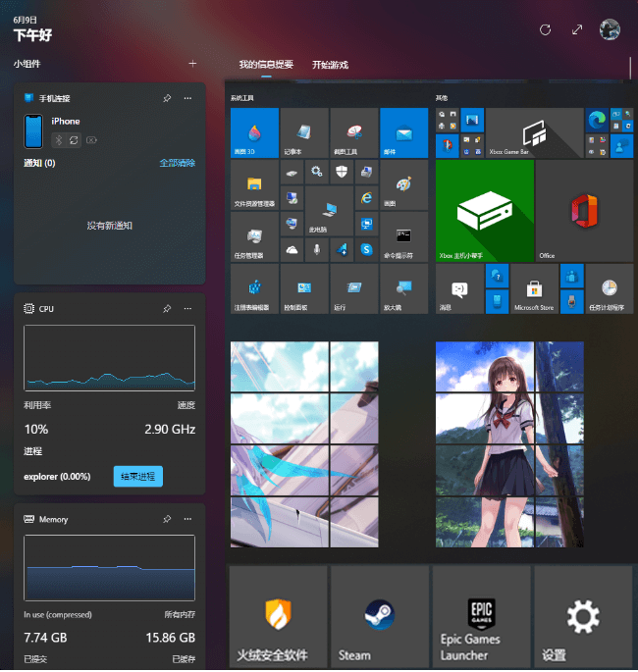Toggle the iPhone Bluetooth connection icon
The height and width of the screenshot is (672, 638).
tap(59, 140)
